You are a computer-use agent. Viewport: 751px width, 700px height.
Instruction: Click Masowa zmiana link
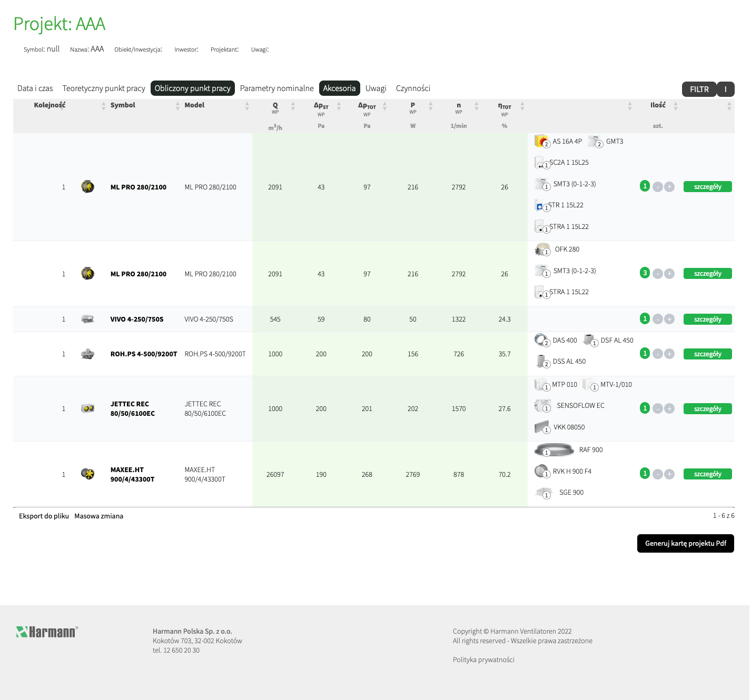98,516
